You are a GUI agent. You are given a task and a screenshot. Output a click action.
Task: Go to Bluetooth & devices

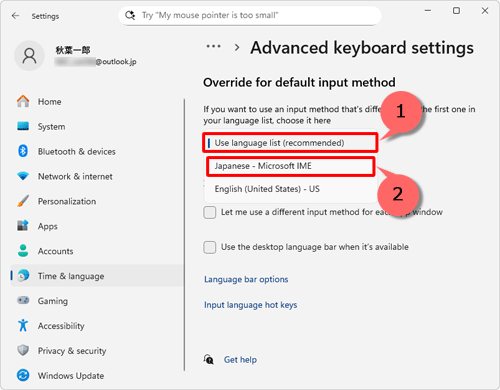(97, 151)
